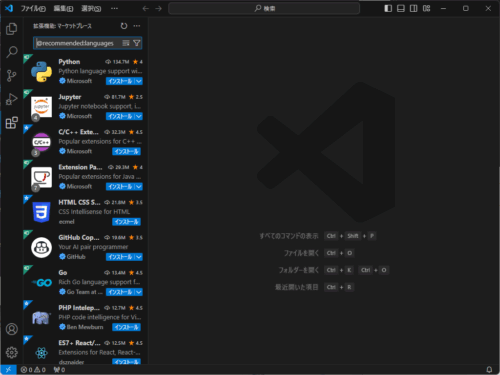Install the Python extension
Image resolution: width=500 pixels, height=375 pixels.
(x=120, y=81)
